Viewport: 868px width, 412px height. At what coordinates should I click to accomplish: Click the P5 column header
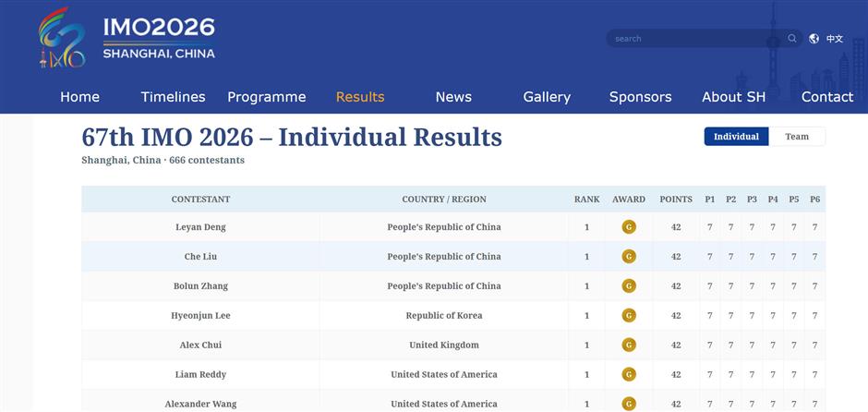coord(794,200)
